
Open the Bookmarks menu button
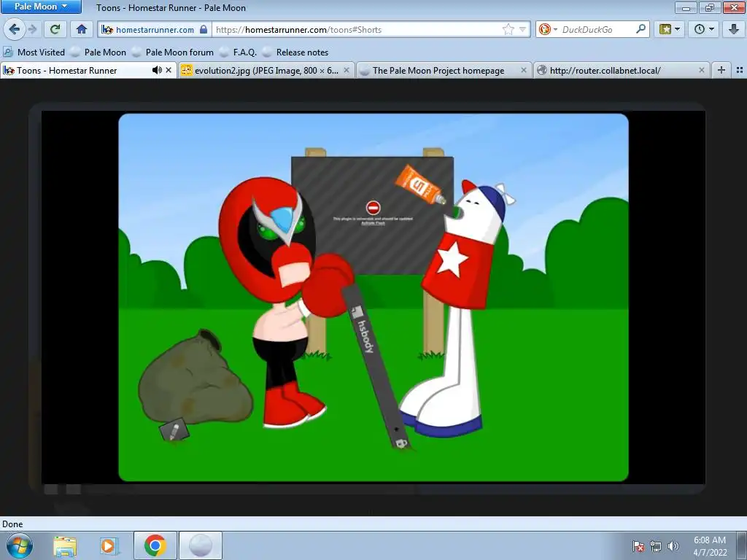click(x=670, y=29)
